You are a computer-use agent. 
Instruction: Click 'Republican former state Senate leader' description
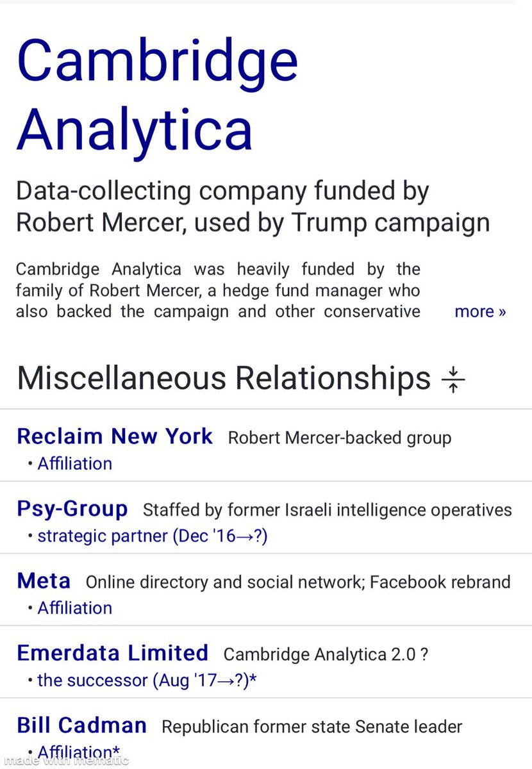[312, 727]
